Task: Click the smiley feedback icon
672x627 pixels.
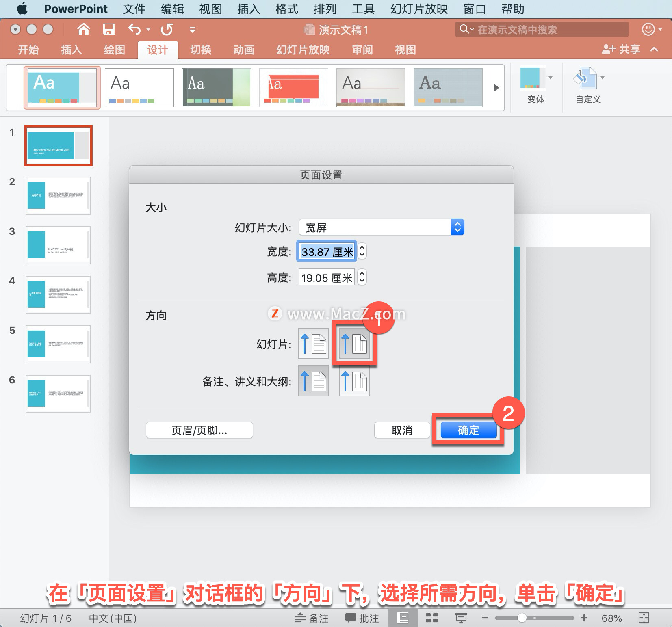Action: pos(648,29)
